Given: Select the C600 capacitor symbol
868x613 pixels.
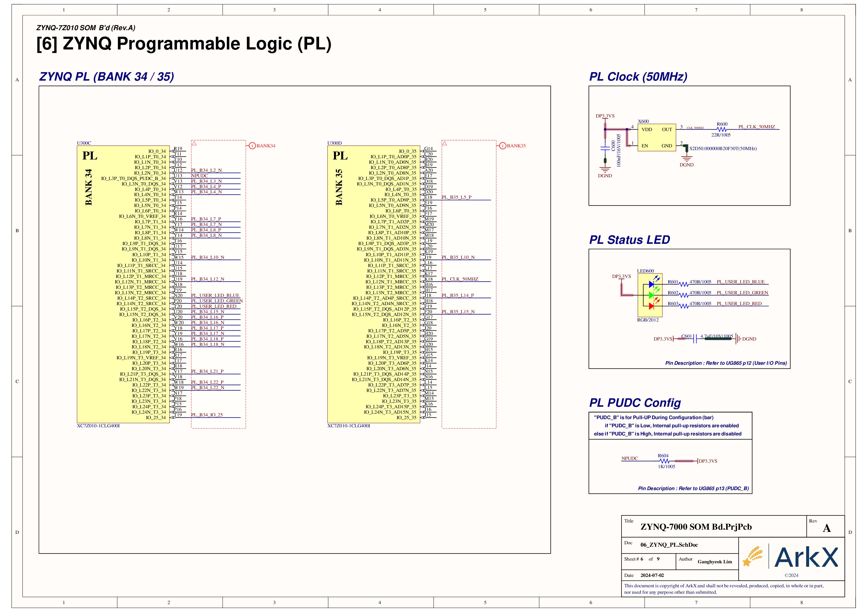Looking at the screenshot, I should 605,148.
